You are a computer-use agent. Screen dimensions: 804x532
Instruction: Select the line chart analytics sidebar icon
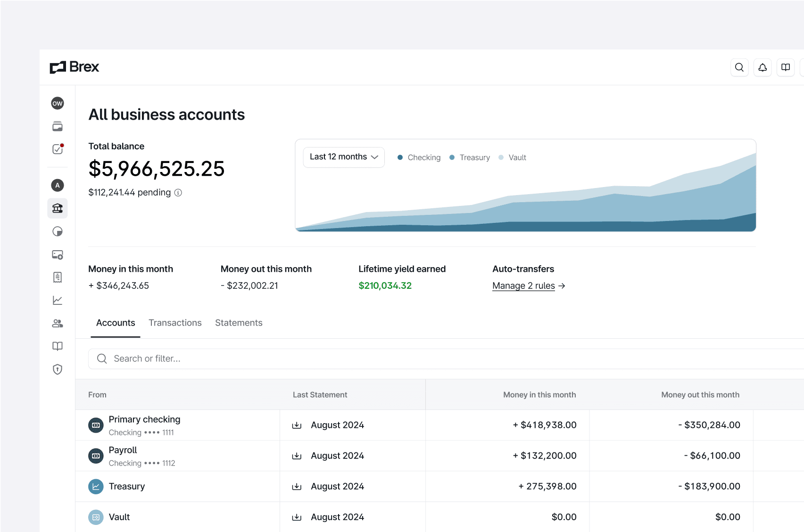(x=57, y=300)
